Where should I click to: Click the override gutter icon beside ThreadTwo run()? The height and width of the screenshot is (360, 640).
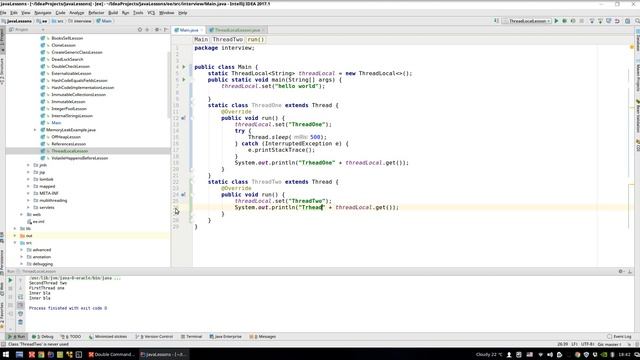point(183,195)
